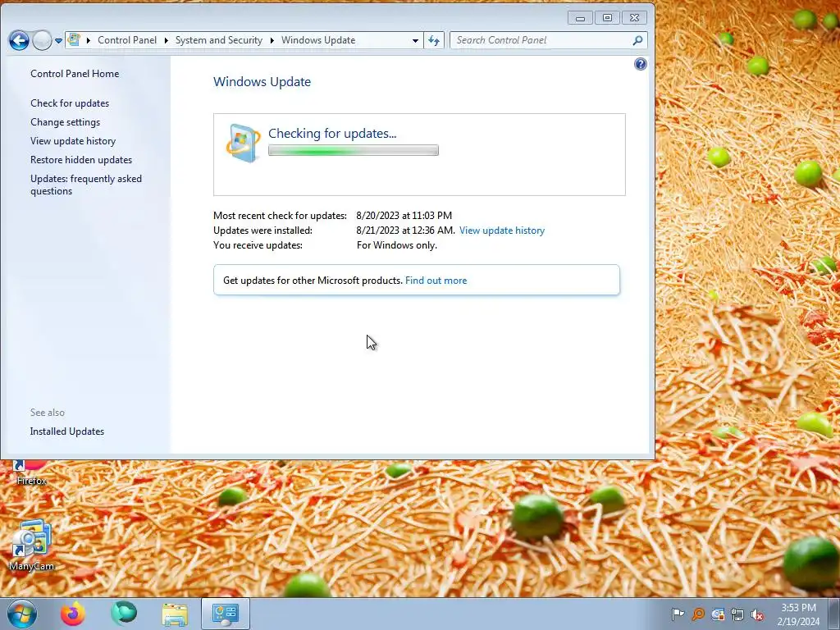Click the muted volume tray icon

click(x=757, y=614)
